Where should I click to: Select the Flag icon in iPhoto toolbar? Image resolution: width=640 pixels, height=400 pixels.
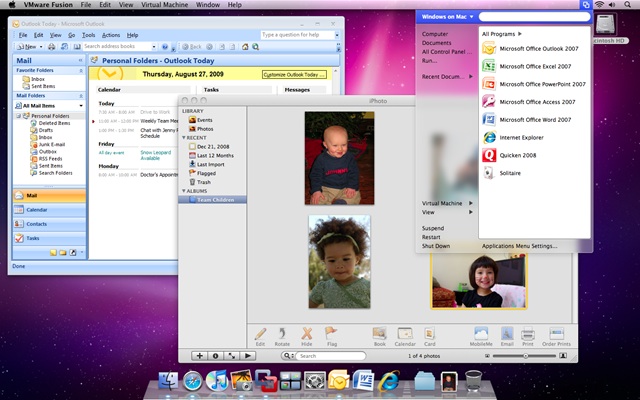click(331, 334)
